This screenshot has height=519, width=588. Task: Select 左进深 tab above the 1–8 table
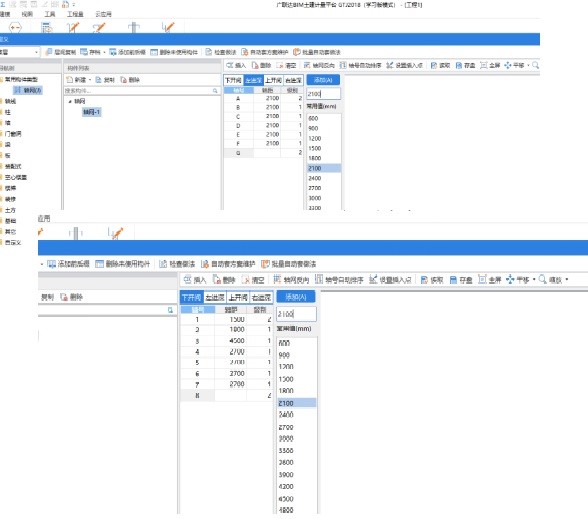tap(215, 297)
